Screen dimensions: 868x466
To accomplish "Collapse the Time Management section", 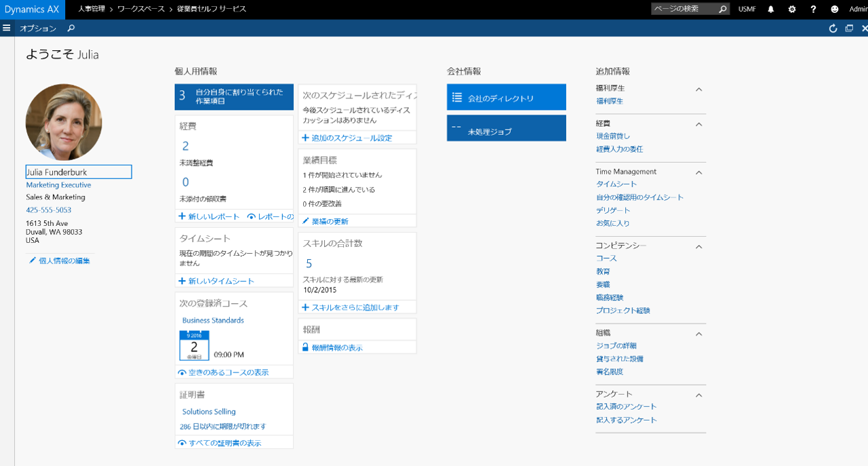I will 699,172.
